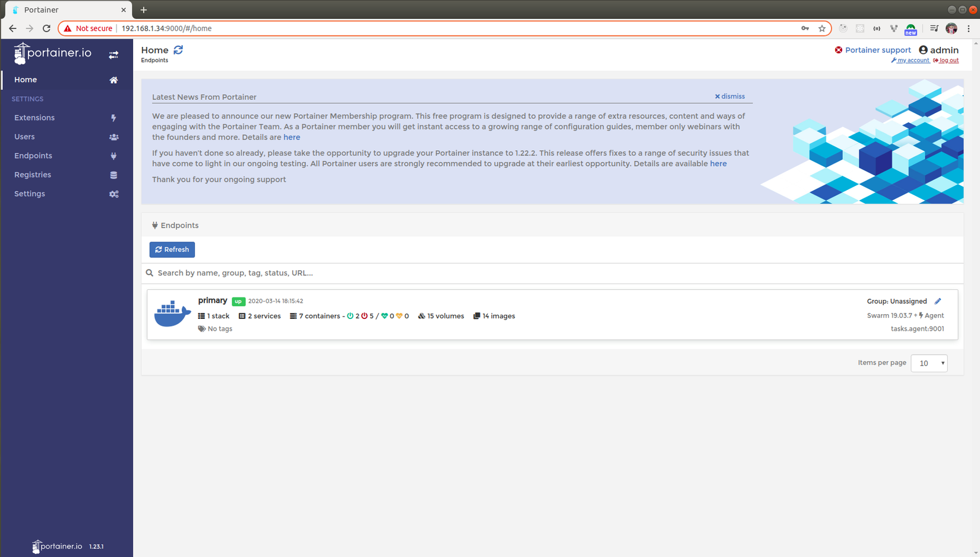Viewport: 980px width, 557px height.
Task: Click the '7 containers' count
Action: click(x=315, y=316)
